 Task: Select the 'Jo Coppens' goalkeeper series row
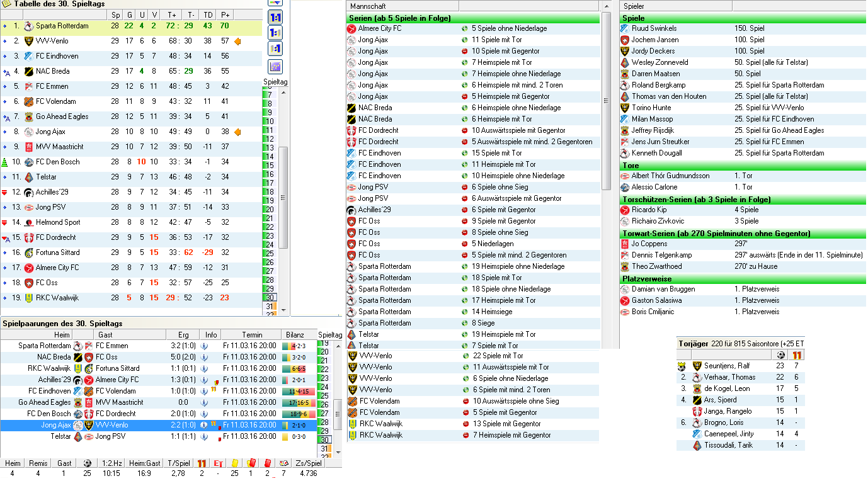coord(743,244)
